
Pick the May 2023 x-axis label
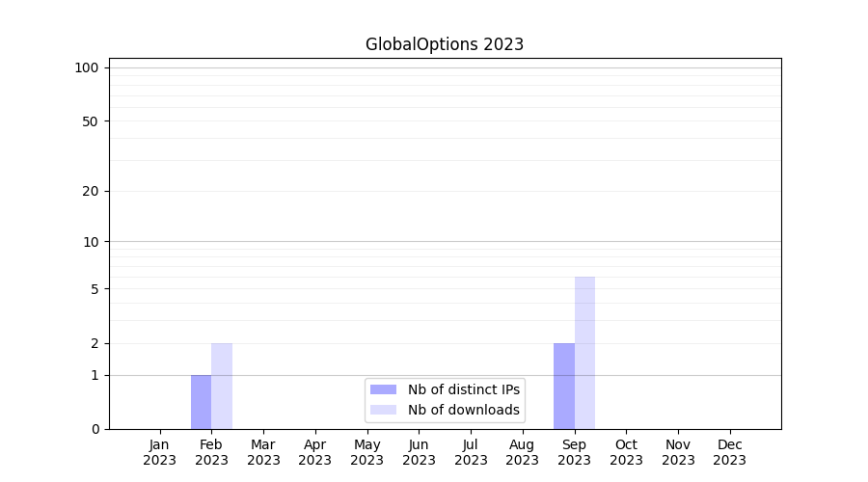(x=366, y=452)
